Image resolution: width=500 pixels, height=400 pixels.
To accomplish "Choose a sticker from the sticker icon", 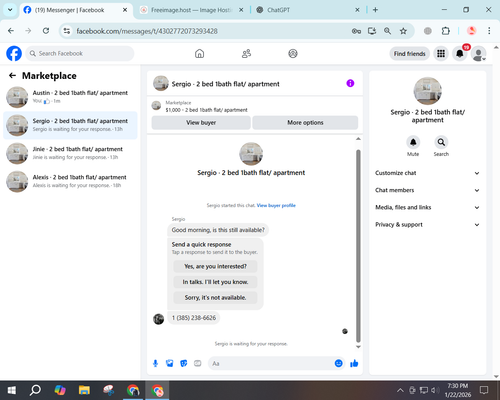I will click(184, 363).
